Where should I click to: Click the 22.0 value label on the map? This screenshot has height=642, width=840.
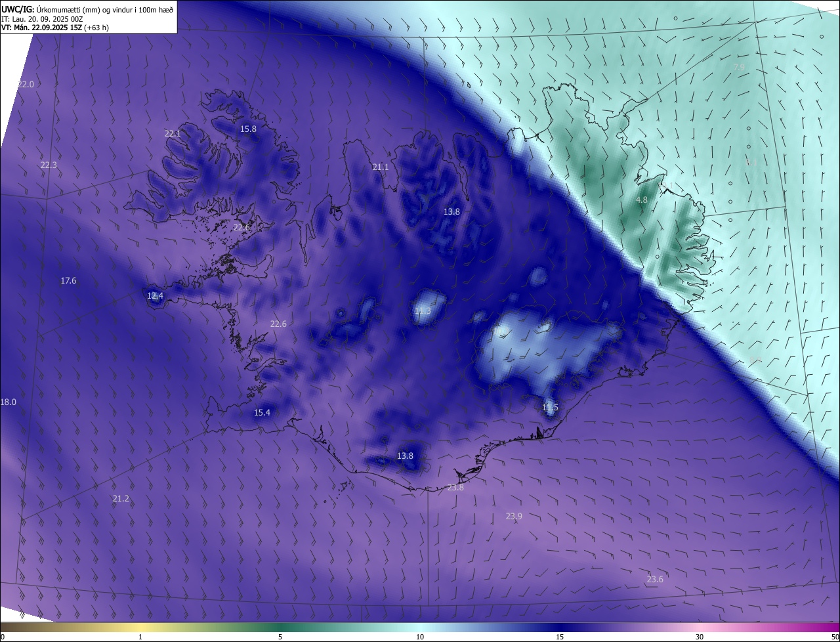pos(26,84)
